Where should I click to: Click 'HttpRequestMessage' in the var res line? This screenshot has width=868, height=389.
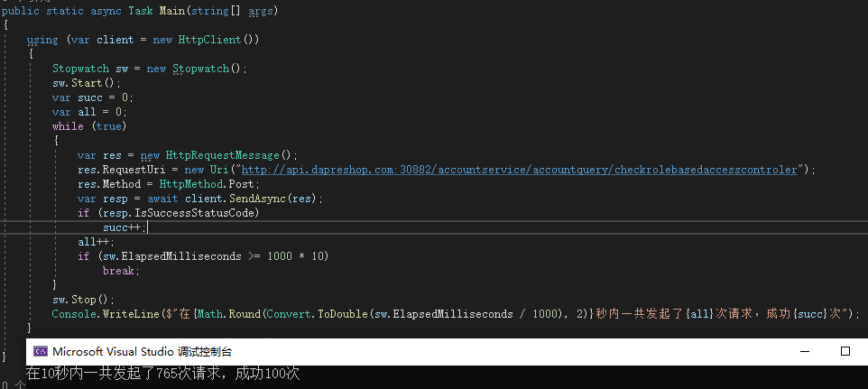click(x=223, y=155)
